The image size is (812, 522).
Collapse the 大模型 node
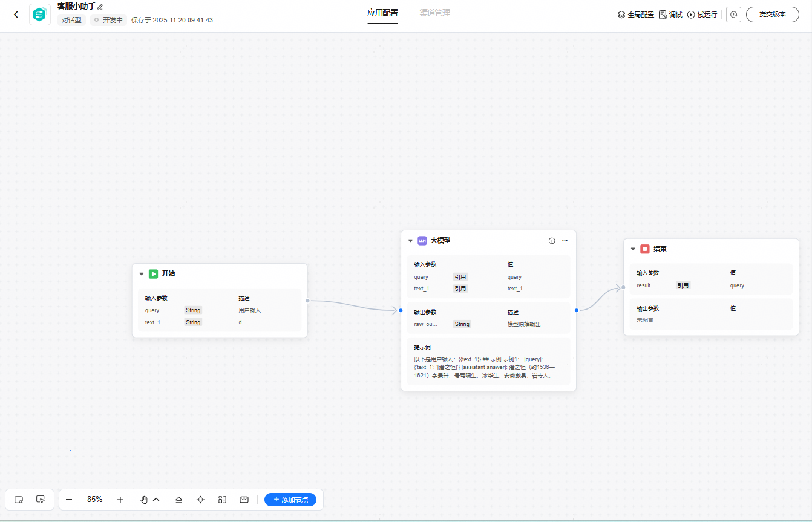[x=410, y=241]
